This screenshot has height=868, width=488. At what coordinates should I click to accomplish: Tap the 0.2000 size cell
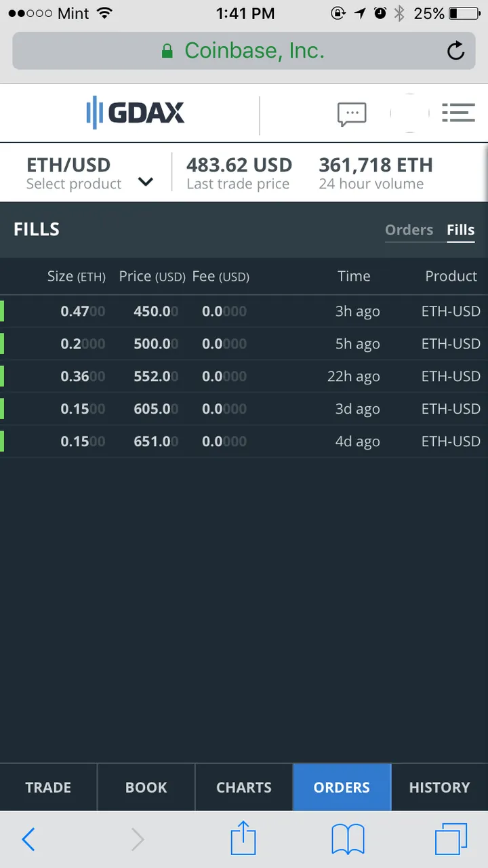[83, 344]
